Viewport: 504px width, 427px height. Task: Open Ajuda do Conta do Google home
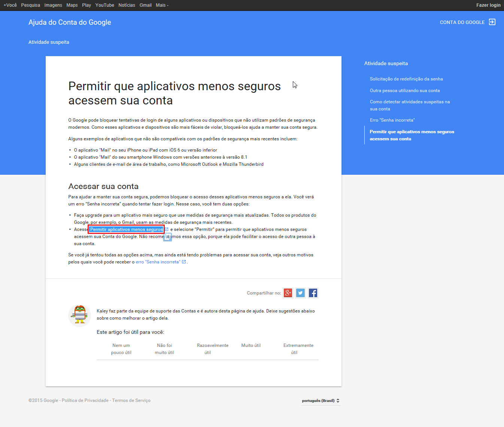(70, 22)
